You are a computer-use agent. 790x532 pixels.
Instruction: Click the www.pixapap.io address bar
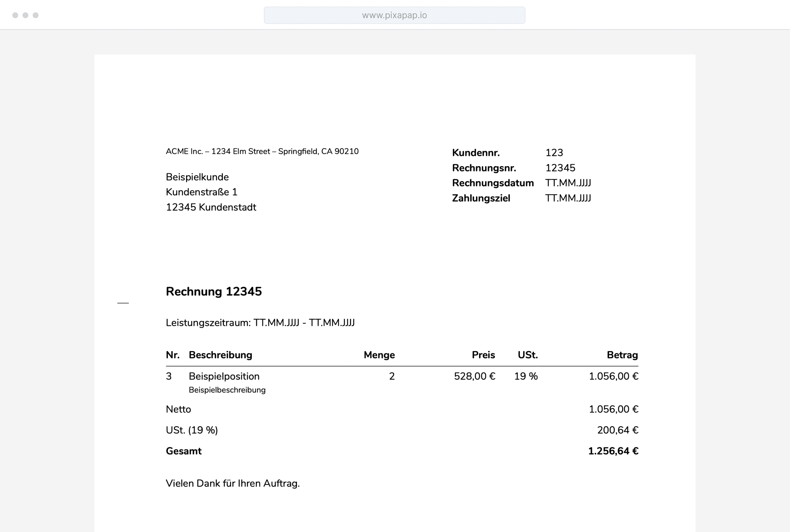click(394, 15)
